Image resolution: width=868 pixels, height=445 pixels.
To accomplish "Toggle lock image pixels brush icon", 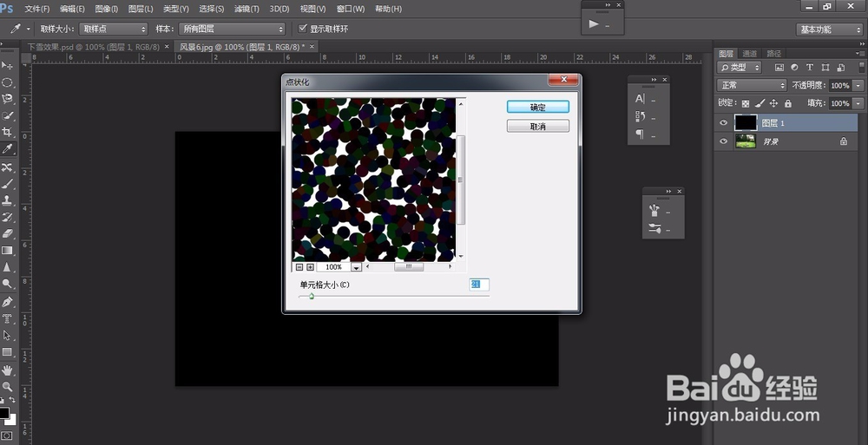I will [x=760, y=103].
